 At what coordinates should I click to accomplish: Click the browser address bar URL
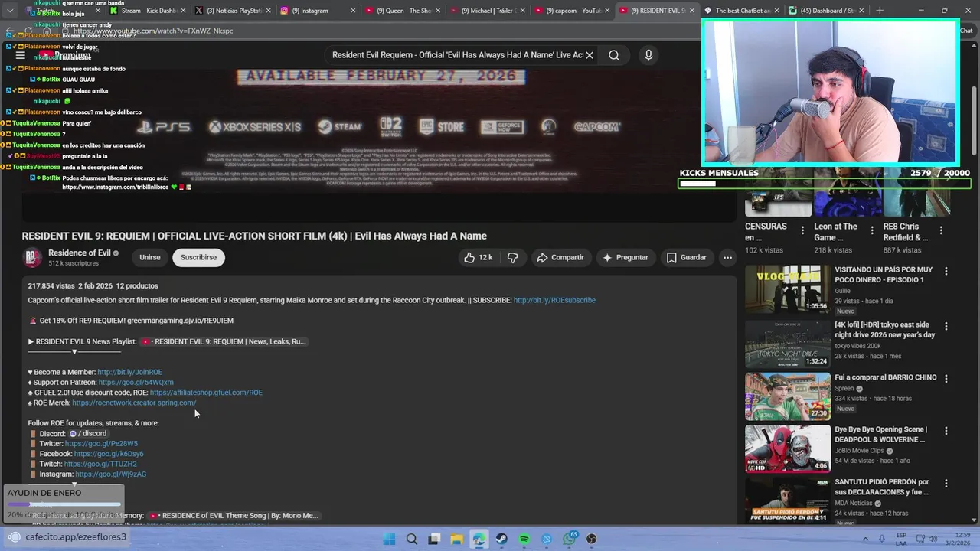pyautogui.click(x=153, y=31)
